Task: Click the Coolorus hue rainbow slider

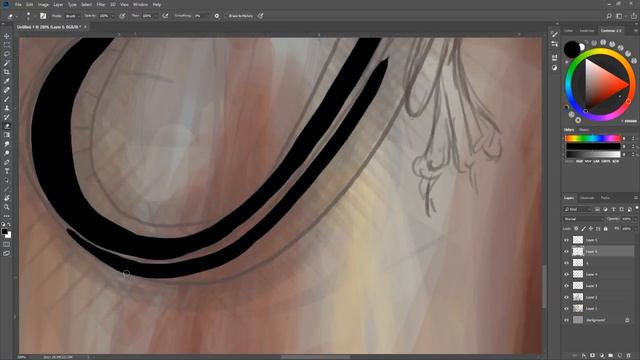Action: pyautogui.click(x=593, y=139)
